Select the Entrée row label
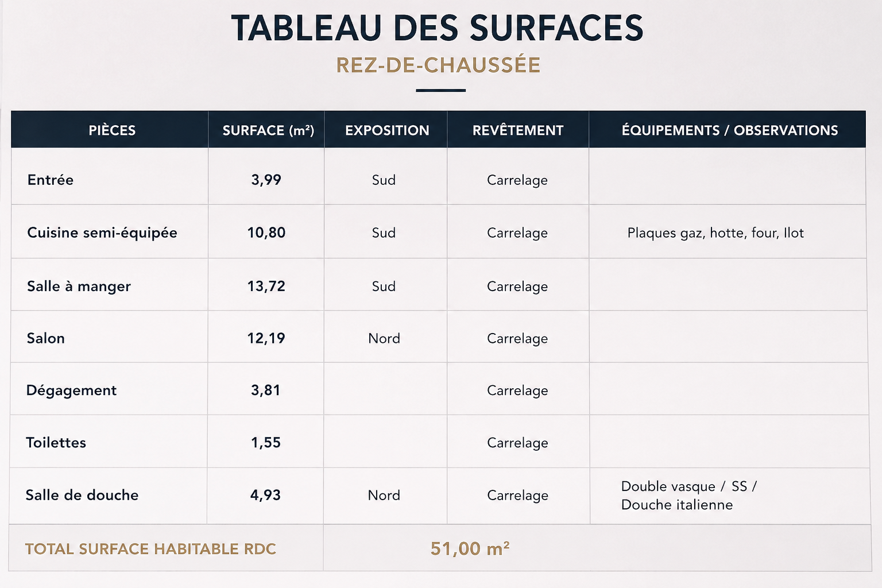 coord(51,180)
